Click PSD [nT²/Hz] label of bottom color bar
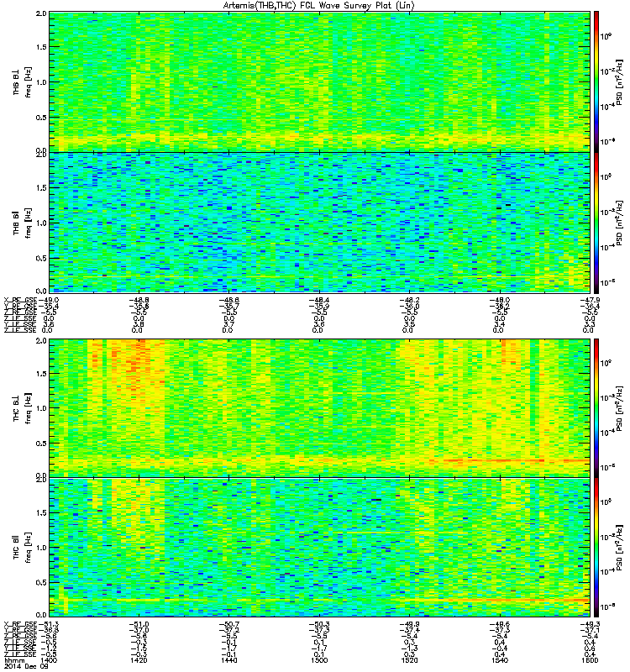This screenshot has width=630, height=672. pyautogui.click(x=620, y=548)
